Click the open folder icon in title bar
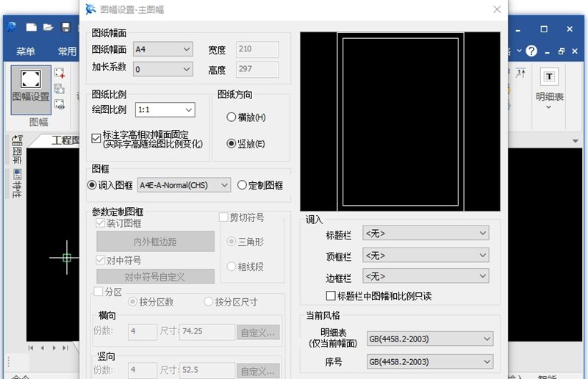This screenshot has width=588, height=379. (48, 27)
